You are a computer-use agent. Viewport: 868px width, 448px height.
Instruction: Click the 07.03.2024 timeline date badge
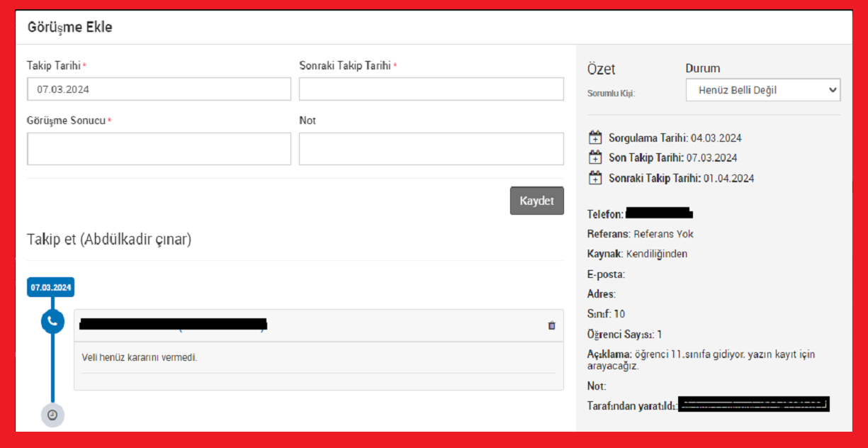(51, 288)
